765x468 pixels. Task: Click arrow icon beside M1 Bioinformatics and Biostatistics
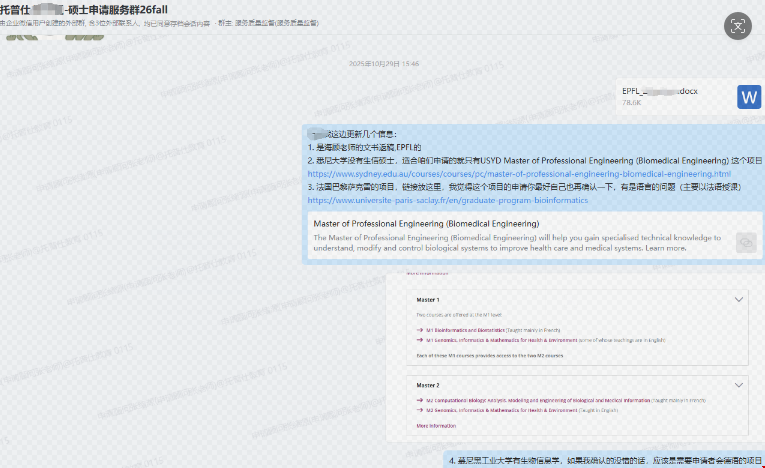point(420,330)
